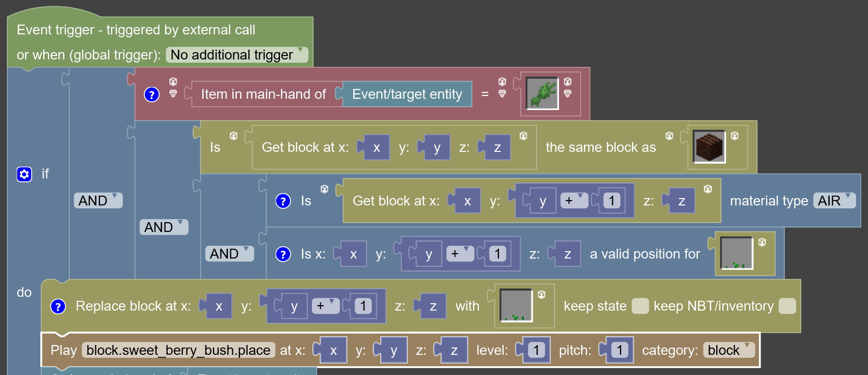Open plus operator dropdown in valid position row

460,254
